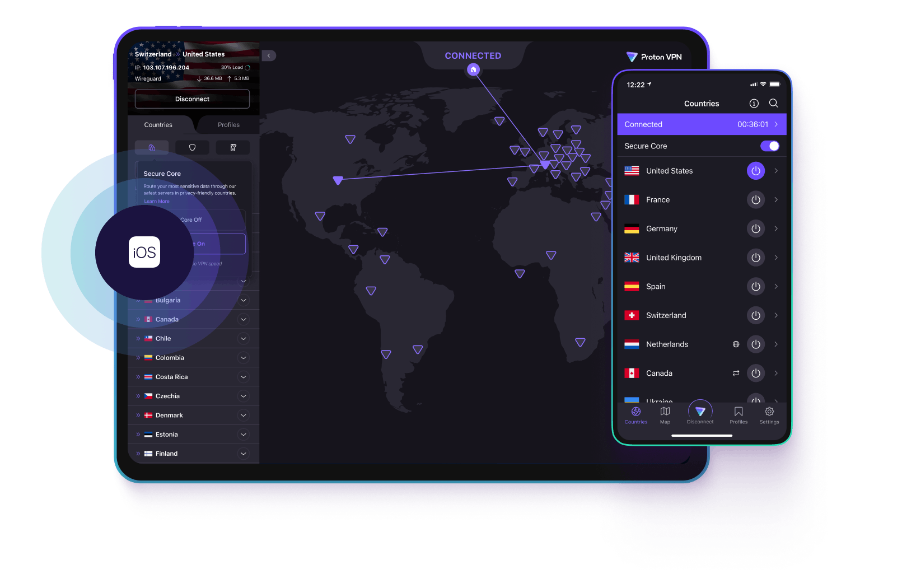This screenshot has height=588, width=902.
Task: Open the Switzerland server details chevron
Action: click(776, 315)
